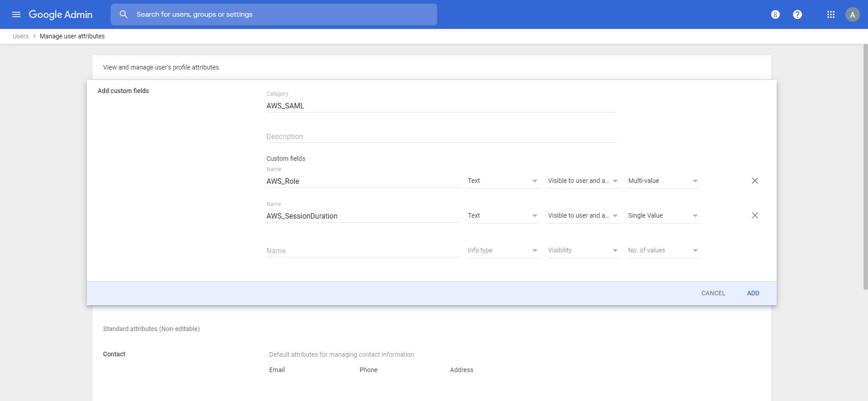Click the page vertical scrollbar
This screenshot has height=401, width=868.
pyautogui.click(x=865, y=167)
